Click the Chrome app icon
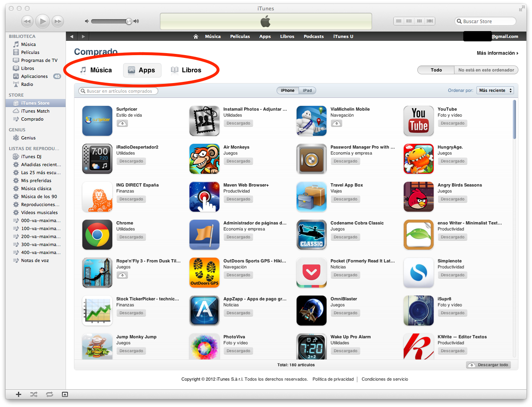Screen dimensions: 532x407 coord(97,234)
